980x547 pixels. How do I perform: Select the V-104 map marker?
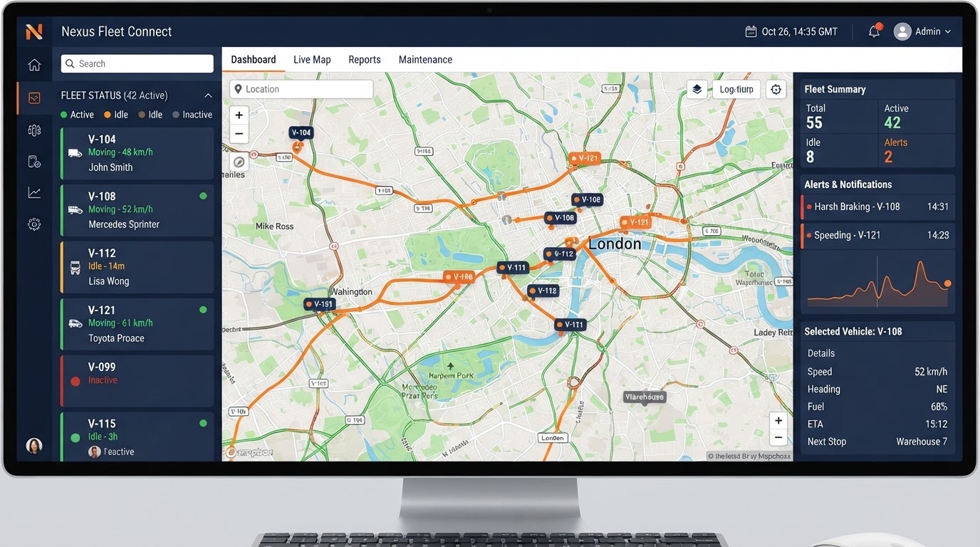301,132
